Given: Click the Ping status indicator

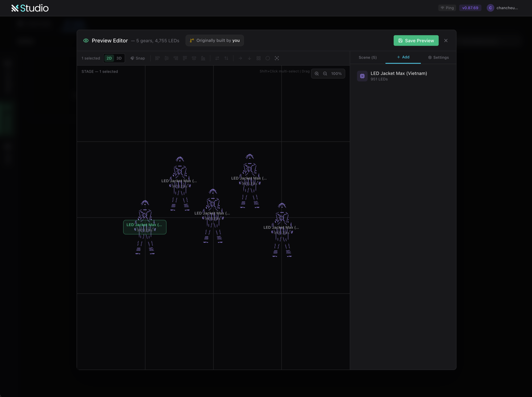Looking at the screenshot, I should pos(447,8).
